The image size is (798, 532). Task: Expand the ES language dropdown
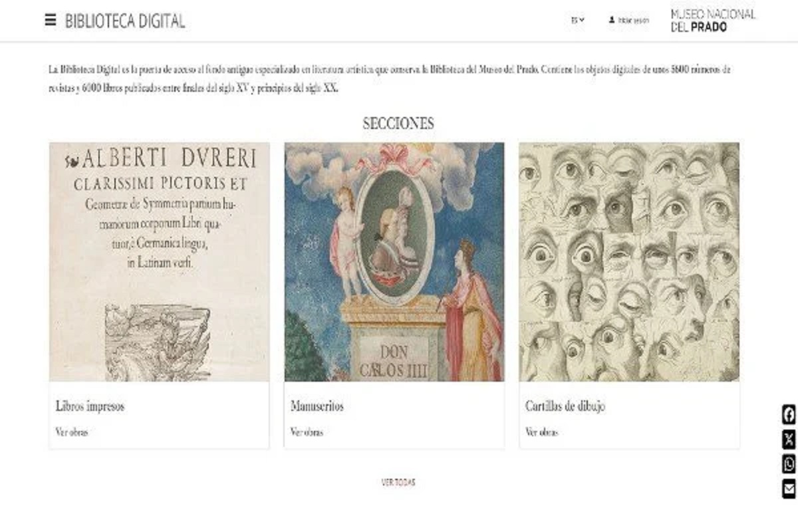coord(577,20)
